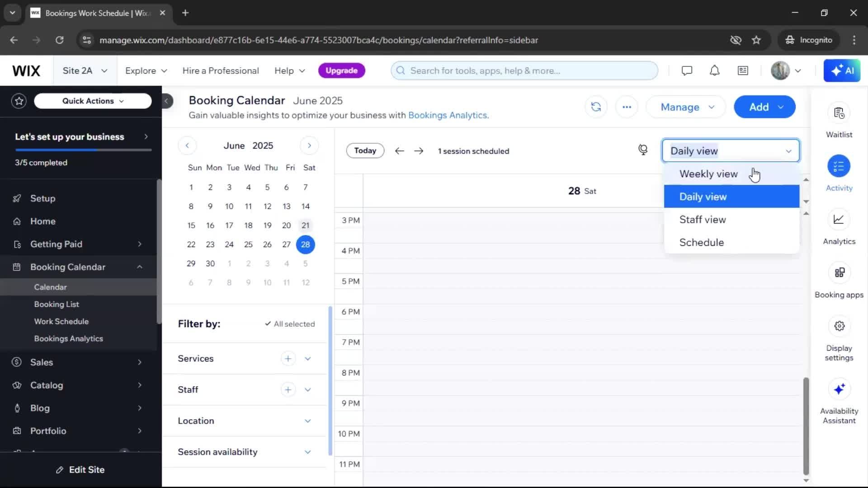868x488 pixels.
Task: Open the Daily view dropdown
Action: click(x=731, y=151)
